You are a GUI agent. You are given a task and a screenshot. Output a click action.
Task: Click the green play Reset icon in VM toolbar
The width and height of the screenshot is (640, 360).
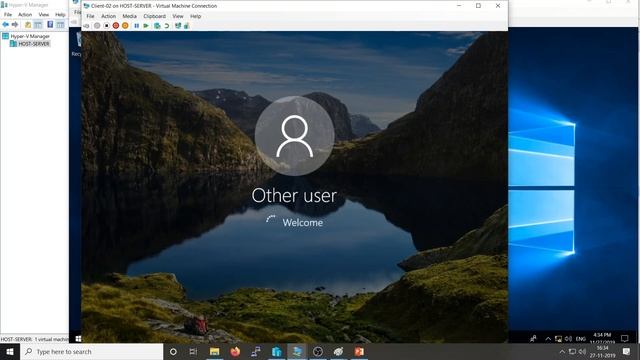146,26
